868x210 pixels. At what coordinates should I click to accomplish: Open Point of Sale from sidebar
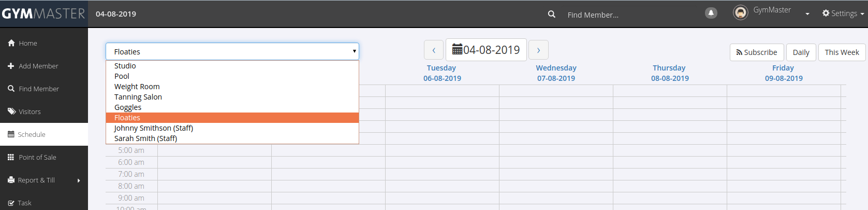pos(37,157)
